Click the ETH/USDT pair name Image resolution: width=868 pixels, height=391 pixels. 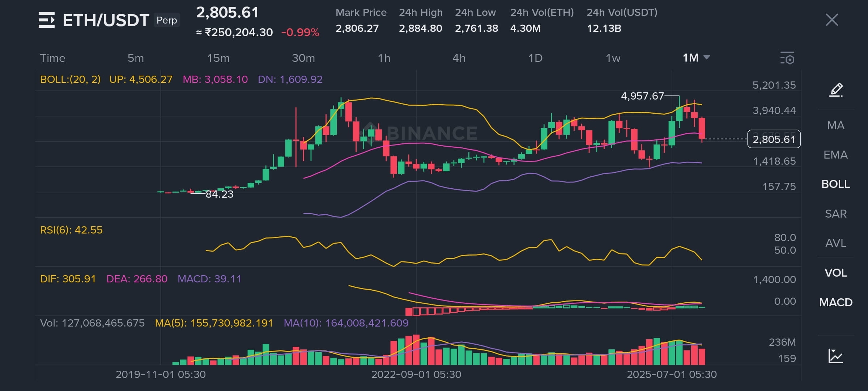(106, 20)
